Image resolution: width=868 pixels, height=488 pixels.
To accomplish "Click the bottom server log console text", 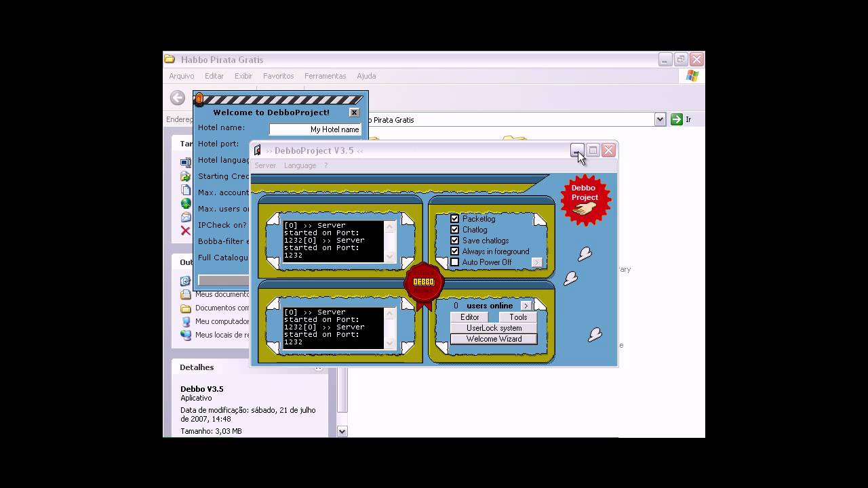I will pos(334,327).
